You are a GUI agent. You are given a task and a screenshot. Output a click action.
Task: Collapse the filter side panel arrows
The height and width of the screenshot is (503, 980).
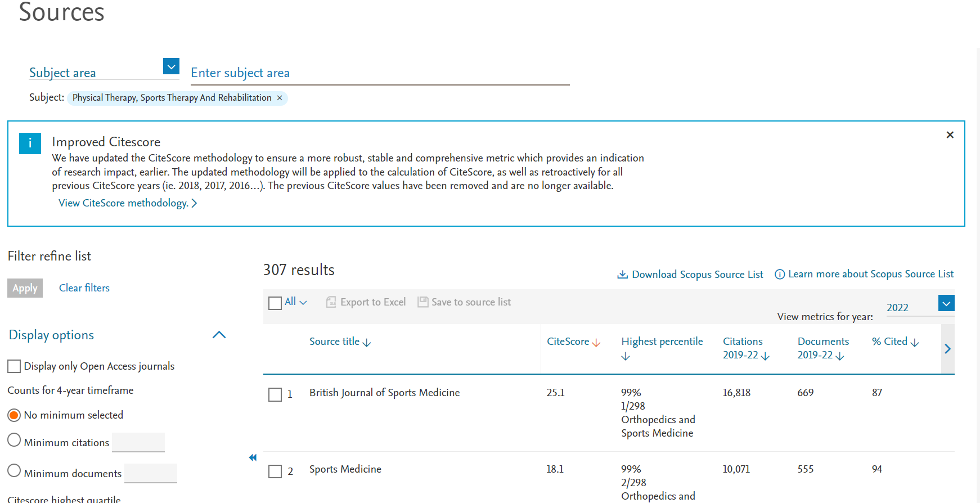(253, 457)
